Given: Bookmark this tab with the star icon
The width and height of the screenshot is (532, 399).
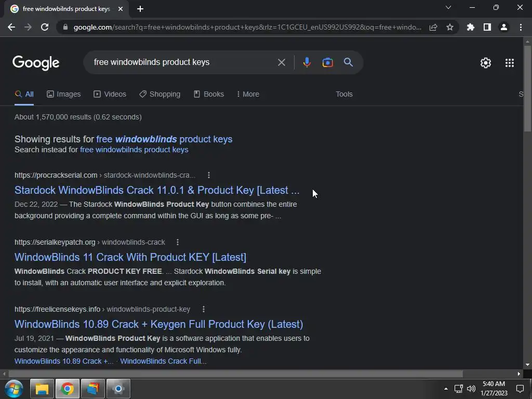Looking at the screenshot, I should click(450, 27).
